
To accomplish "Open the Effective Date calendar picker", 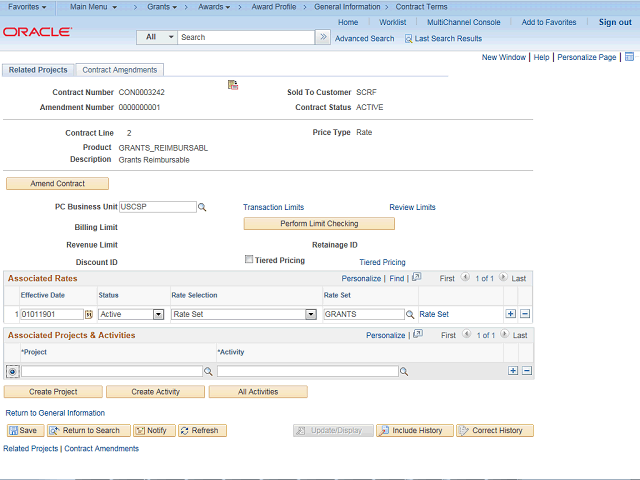I will pyautogui.click(x=89, y=314).
